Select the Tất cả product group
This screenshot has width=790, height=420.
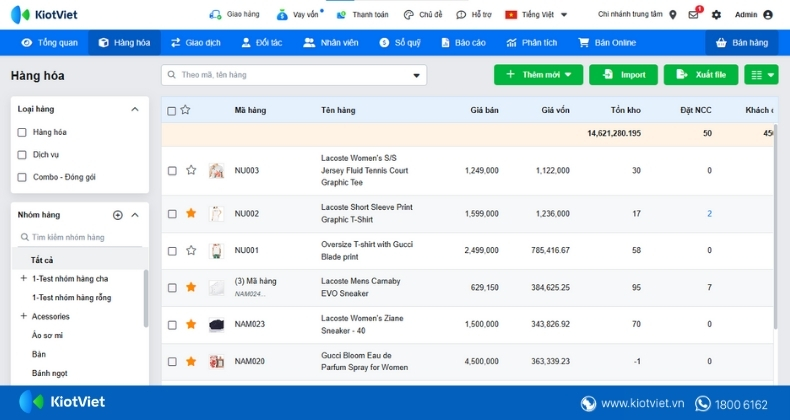point(80,260)
